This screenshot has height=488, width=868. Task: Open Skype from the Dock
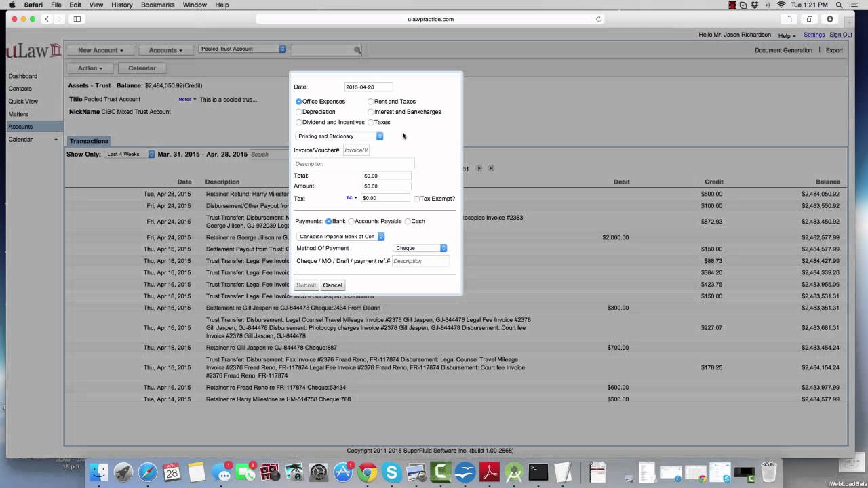(x=392, y=472)
